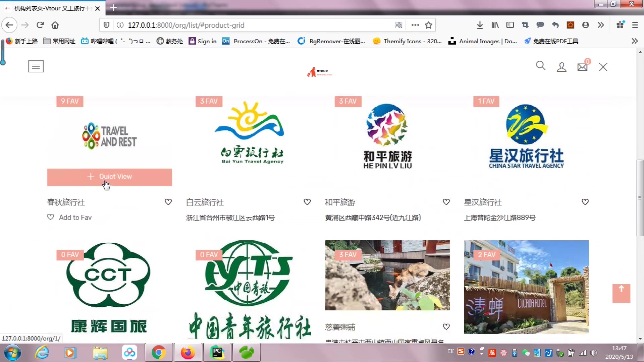Click inside the address bar

(235, 25)
